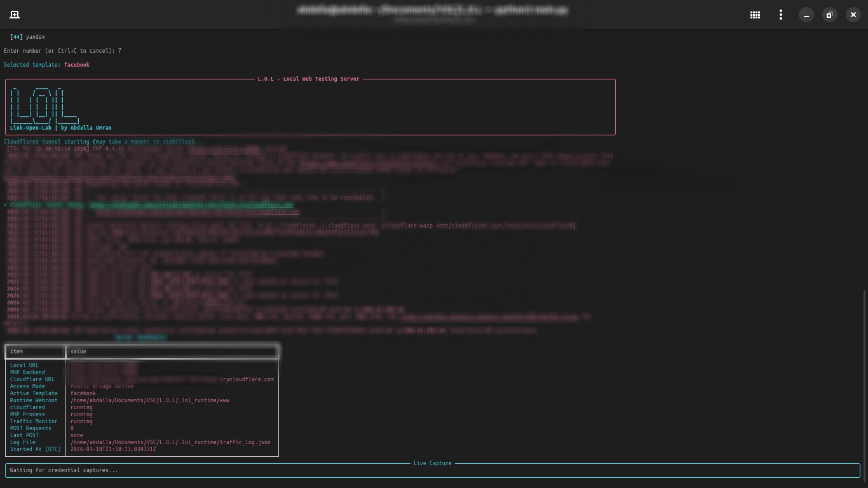Click the '.lol_runtime/www' path value

[x=150, y=400]
